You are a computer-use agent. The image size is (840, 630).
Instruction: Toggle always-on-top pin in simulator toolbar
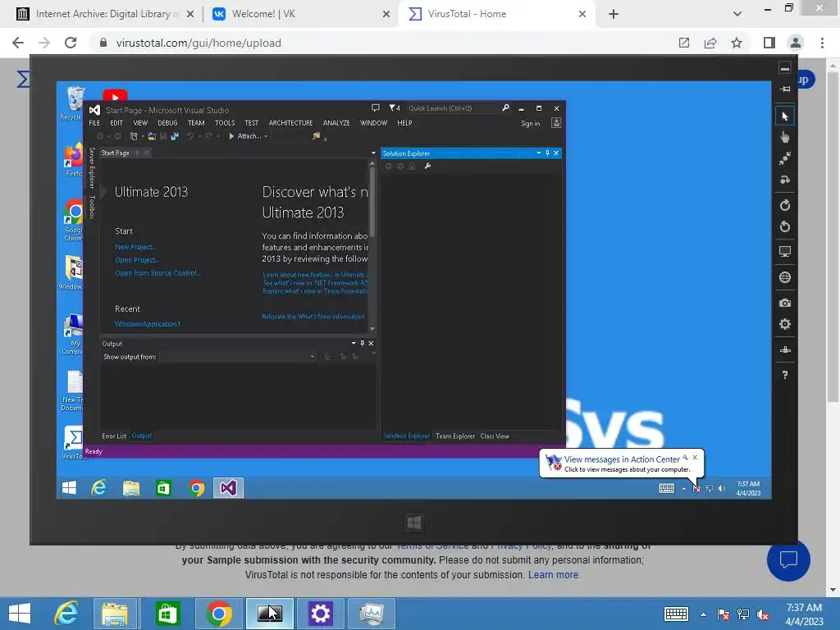point(785,89)
